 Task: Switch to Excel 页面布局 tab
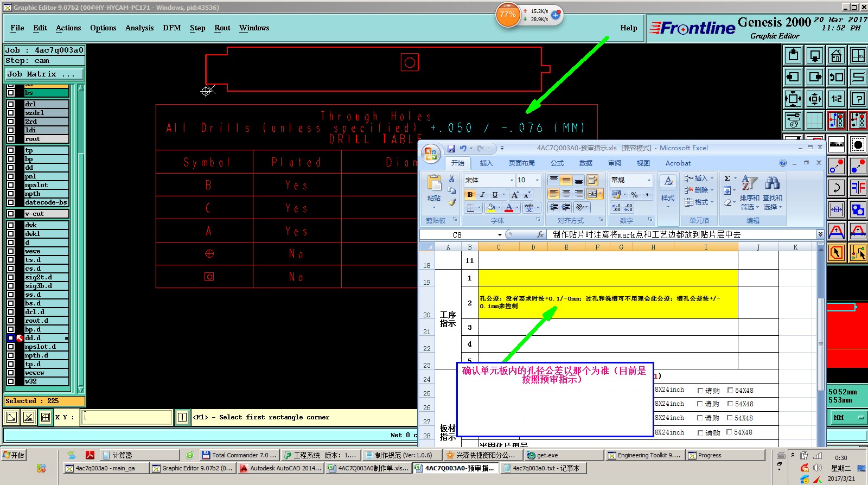point(521,163)
